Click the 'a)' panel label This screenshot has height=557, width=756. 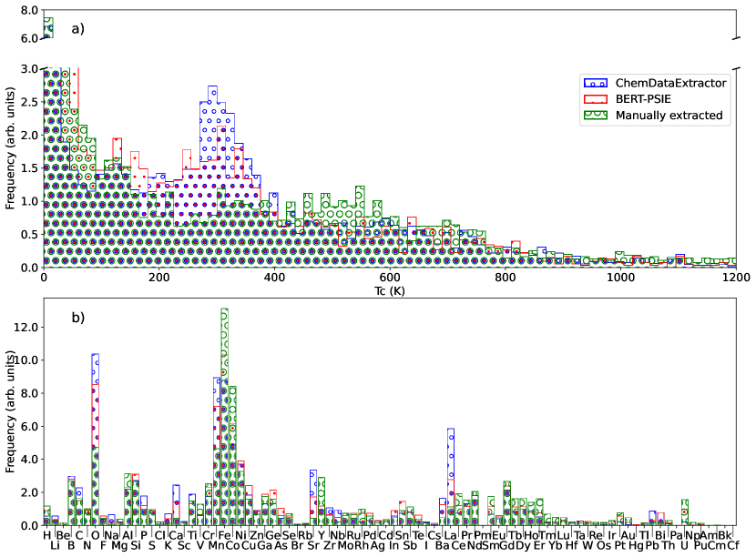pos(77,28)
